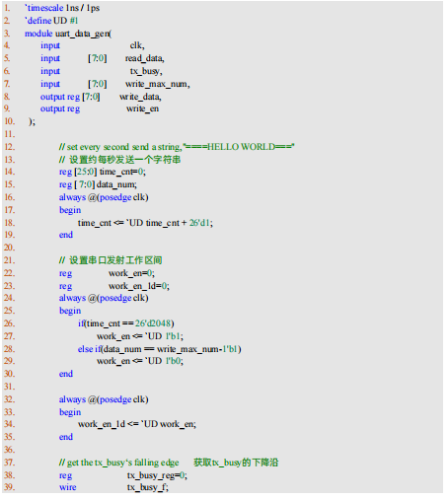The image size is (448, 500).
Task: Select work_en_1d <= `UD work_en statement
Action: 137,424
